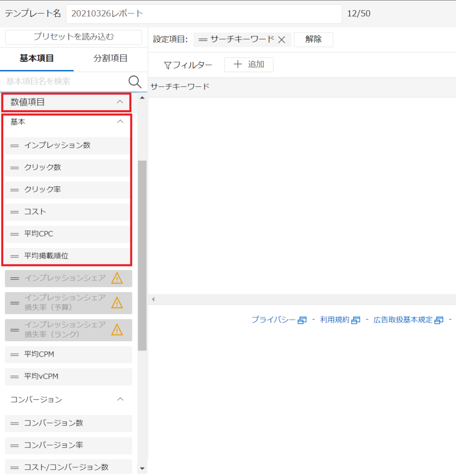Collapse the 基本 subsection
This screenshot has width=456, height=476.
click(x=120, y=121)
